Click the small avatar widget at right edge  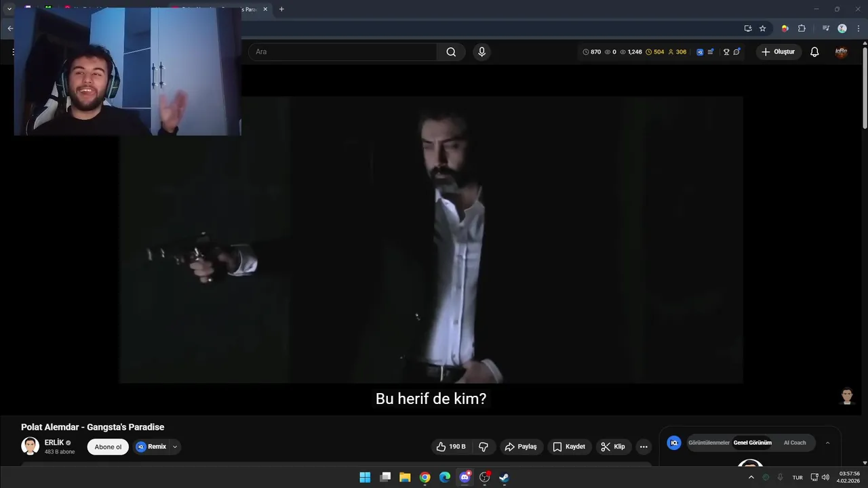(847, 396)
